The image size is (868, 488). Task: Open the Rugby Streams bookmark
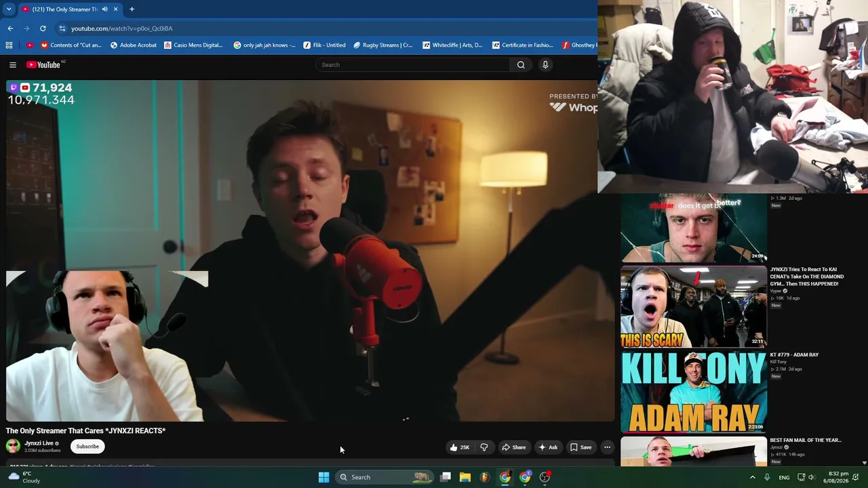point(383,45)
